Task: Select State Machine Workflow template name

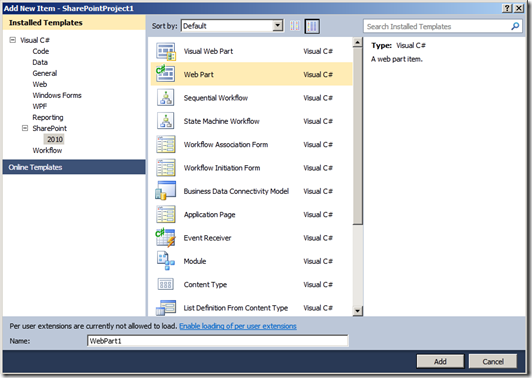Action: (x=222, y=121)
